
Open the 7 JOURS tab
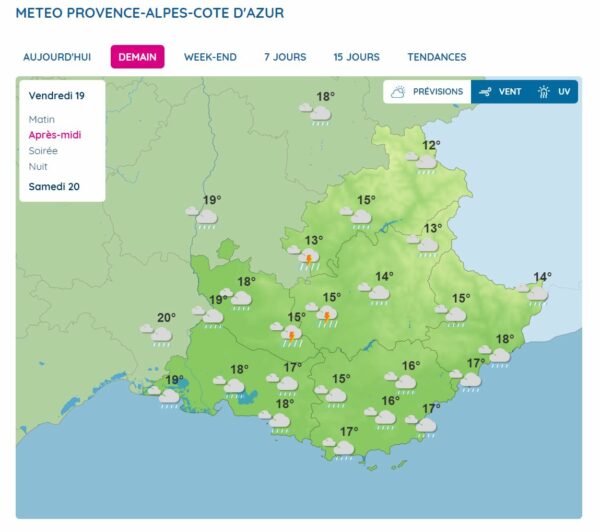[285, 57]
